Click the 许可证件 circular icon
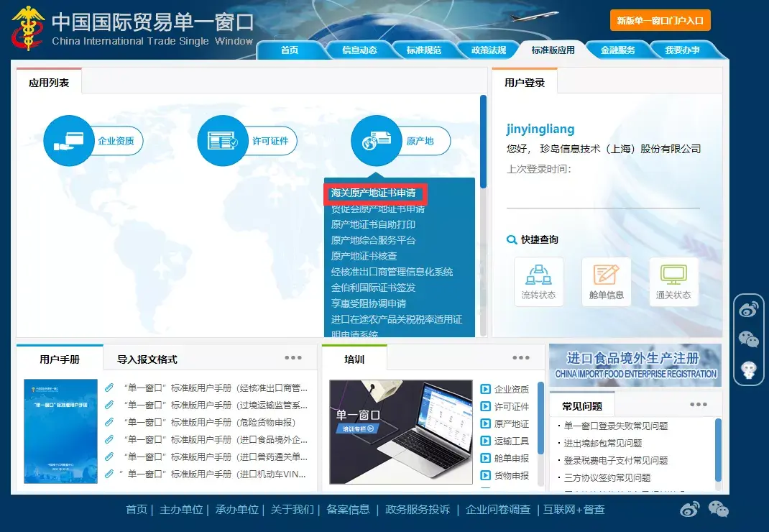Image resolution: width=769 pixels, height=532 pixels. (x=223, y=141)
